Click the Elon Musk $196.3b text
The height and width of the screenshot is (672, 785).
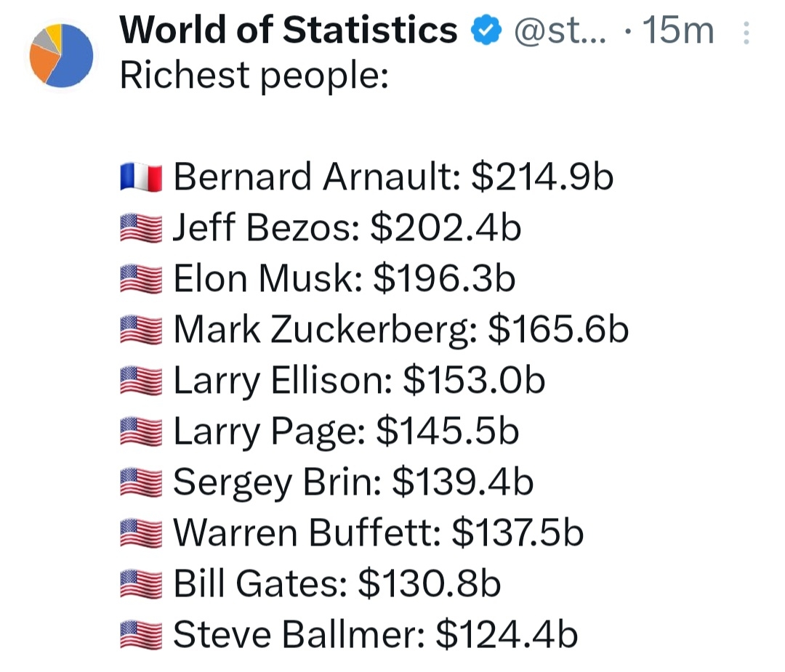point(344,279)
